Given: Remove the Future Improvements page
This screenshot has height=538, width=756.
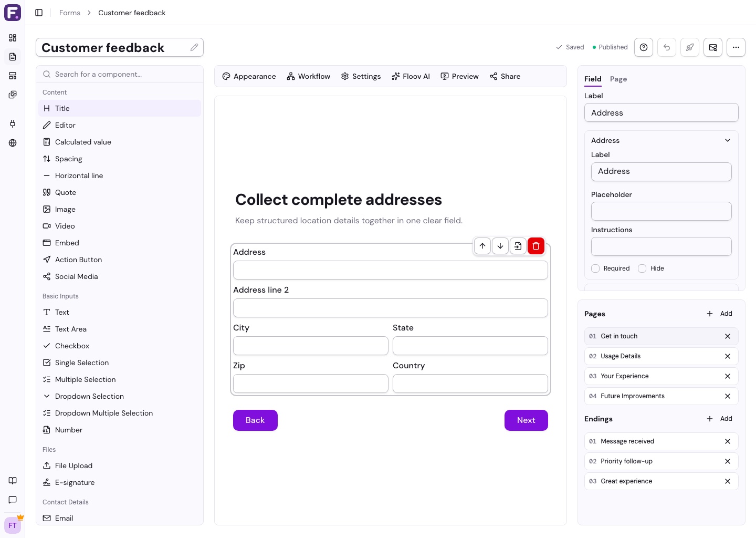Looking at the screenshot, I should 728,396.
